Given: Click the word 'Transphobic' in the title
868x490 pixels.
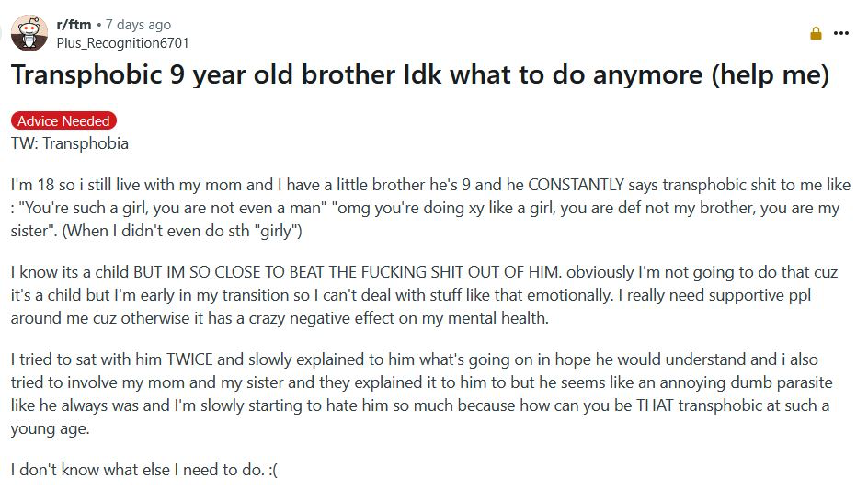Looking at the screenshot, I should tap(86, 74).
